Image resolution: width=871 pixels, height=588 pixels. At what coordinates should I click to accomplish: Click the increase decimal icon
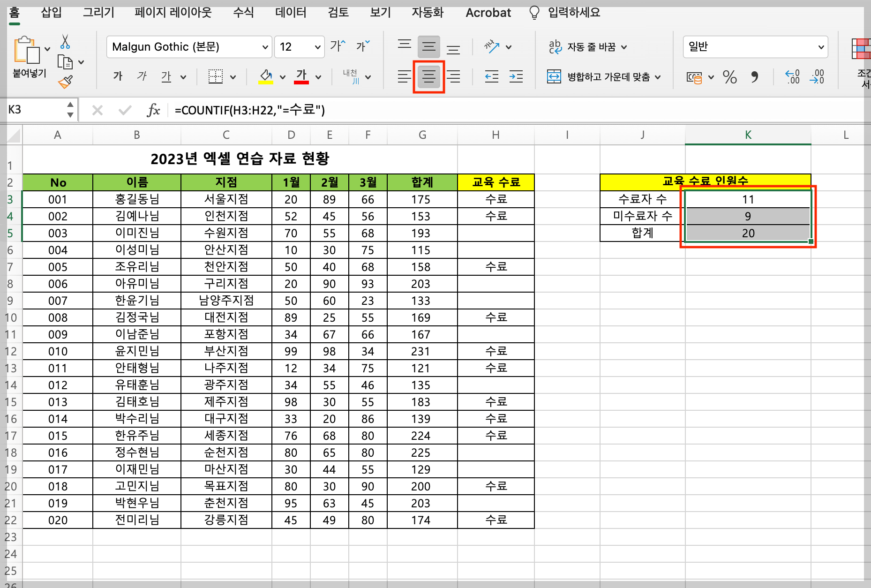(x=792, y=77)
